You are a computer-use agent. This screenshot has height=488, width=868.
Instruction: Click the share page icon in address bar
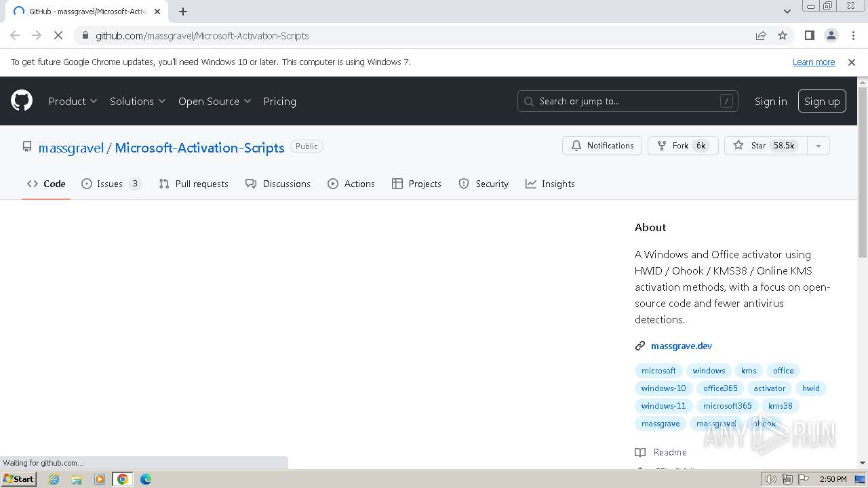(761, 35)
